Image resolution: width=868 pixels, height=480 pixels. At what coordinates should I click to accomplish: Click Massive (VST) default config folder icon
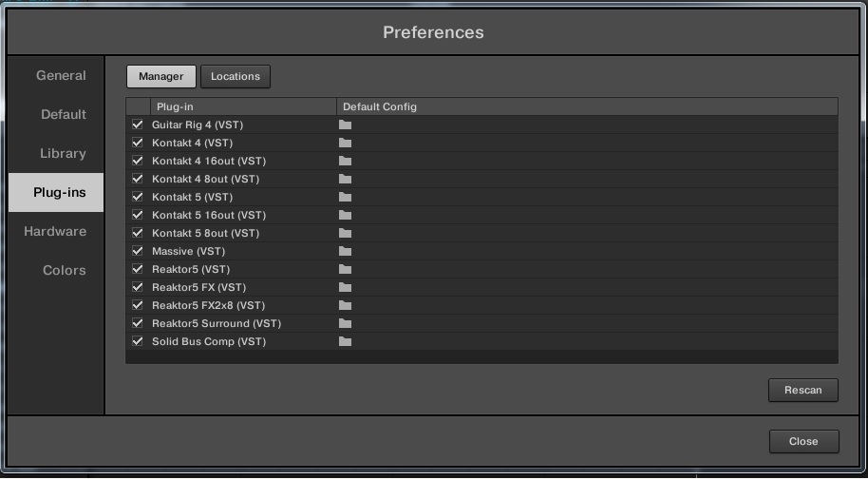pyautogui.click(x=345, y=251)
